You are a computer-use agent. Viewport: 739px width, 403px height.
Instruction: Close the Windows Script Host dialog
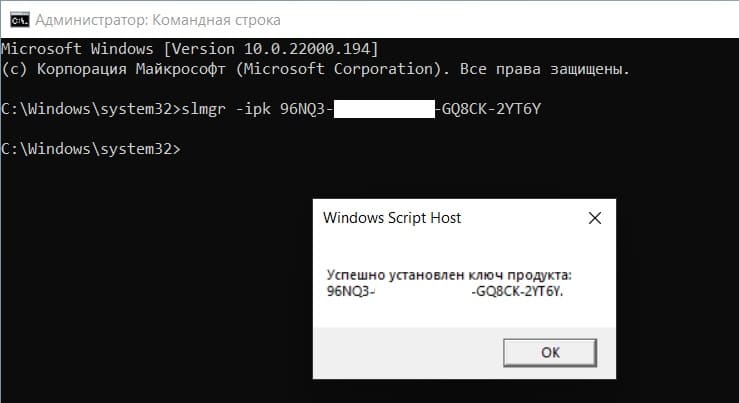(595, 218)
